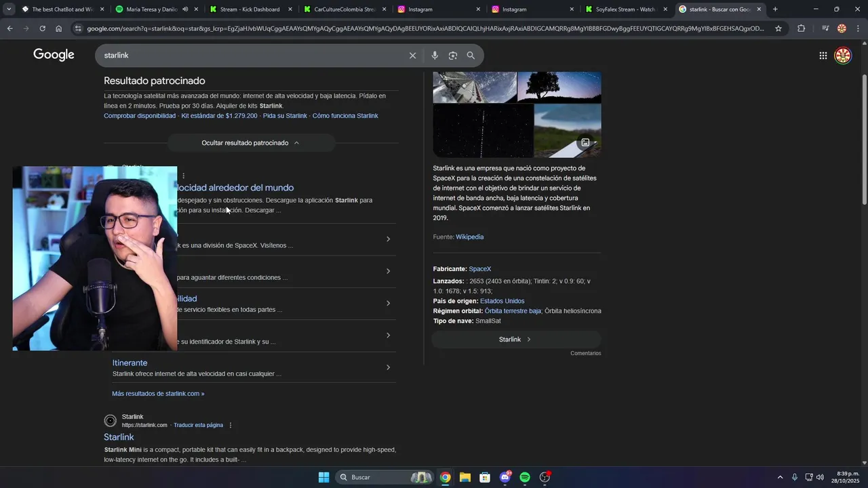This screenshot has width=868, height=488.
Task: Open the Starlink result title below starlink.com
Action: point(119,437)
